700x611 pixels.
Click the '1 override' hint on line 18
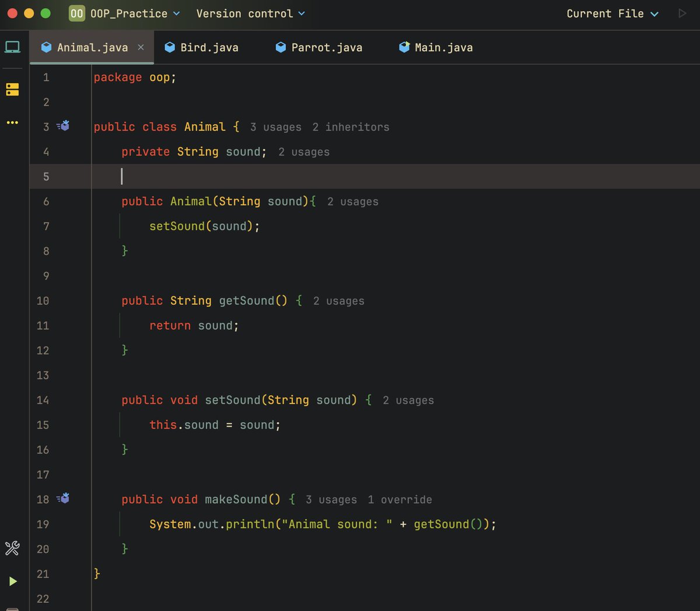[400, 500]
